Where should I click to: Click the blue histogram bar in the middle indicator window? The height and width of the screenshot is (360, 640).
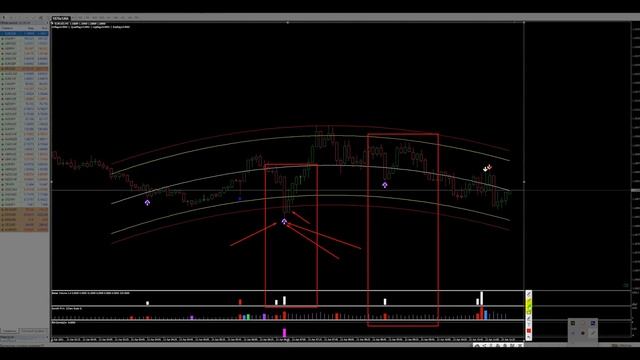pyautogui.click(x=485, y=315)
